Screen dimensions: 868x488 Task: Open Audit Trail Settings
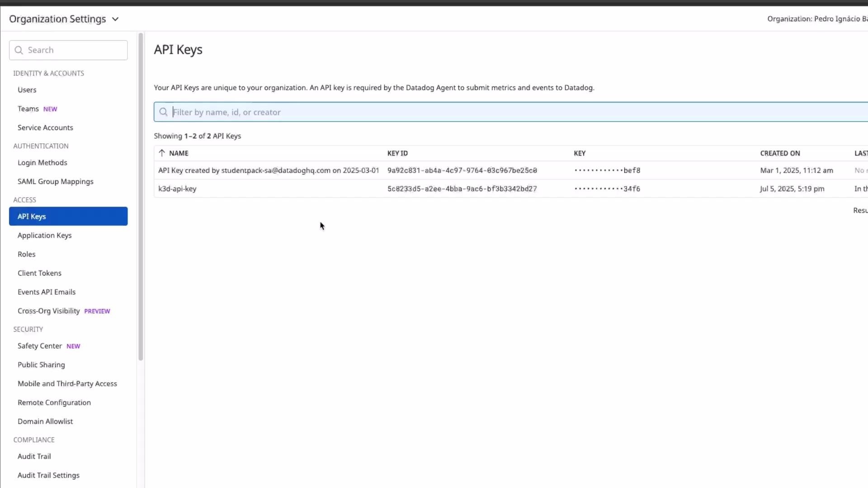(x=48, y=476)
